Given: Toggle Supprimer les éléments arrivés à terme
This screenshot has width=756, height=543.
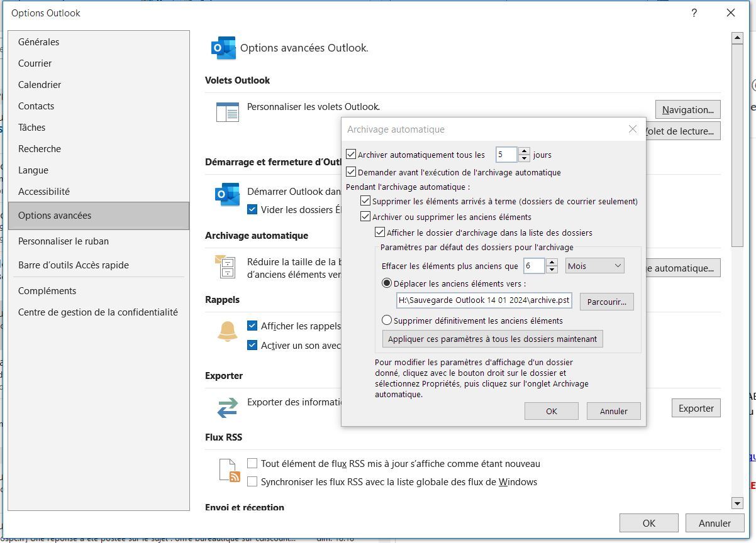Looking at the screenshot, I should coord(365,201).
